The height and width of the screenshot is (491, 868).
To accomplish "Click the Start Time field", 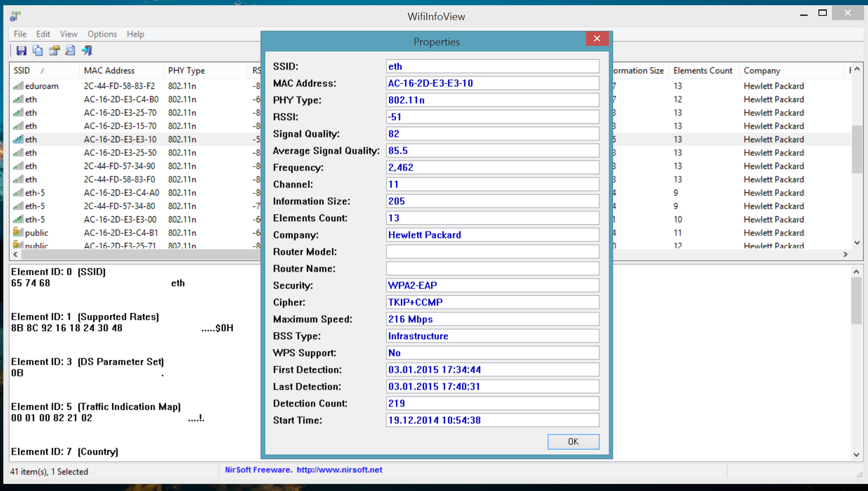I will tap(493, 420).
